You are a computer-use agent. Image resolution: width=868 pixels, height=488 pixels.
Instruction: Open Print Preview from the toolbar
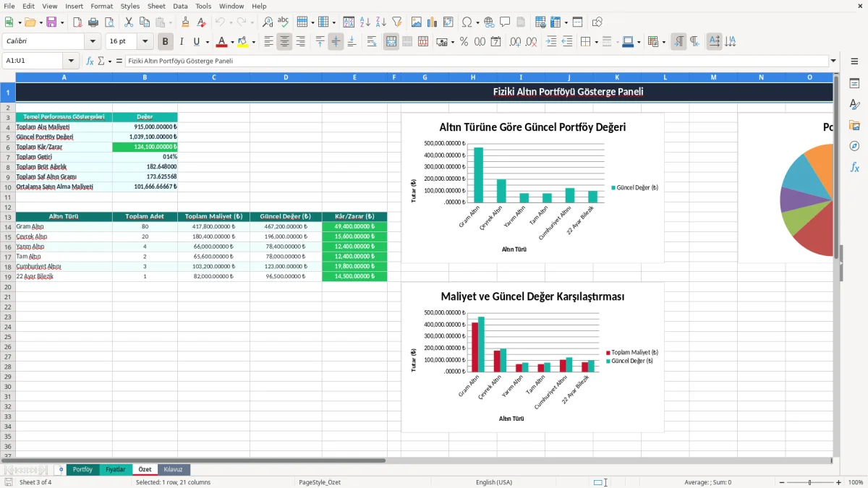point(109,22)
